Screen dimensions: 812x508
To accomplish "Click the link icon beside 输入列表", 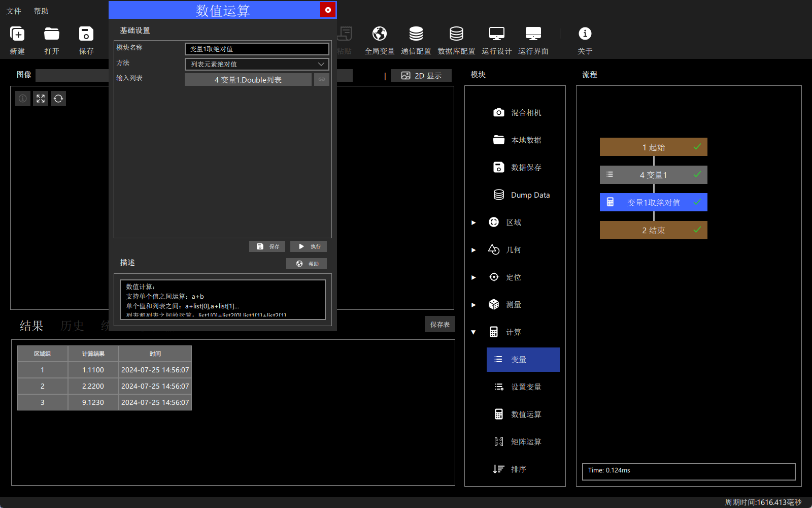I will point(322,79).
